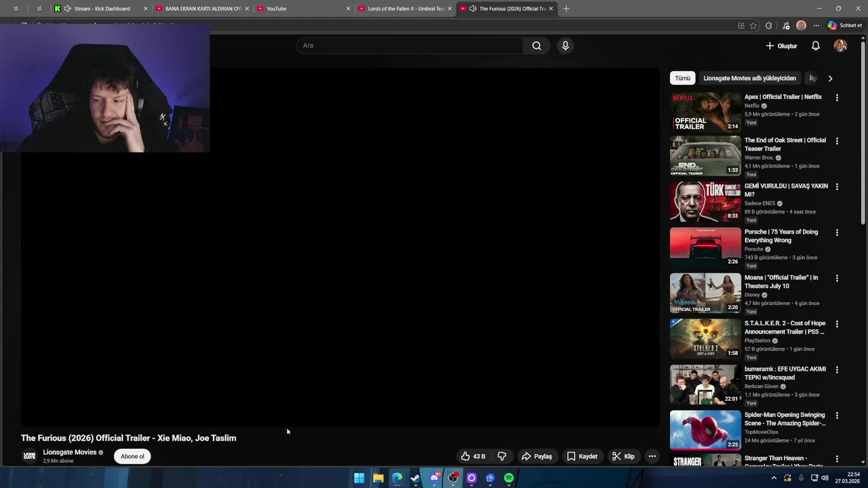This screenshot has height=488, width=868.
Task: Open Apex Official Trailer Netflix thumbnail
Action: pyautogui.click(x=705, y=112)
